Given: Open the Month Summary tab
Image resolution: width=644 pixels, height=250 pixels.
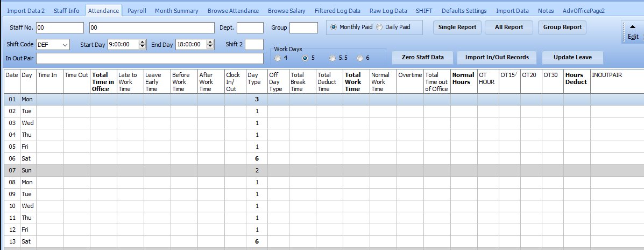Looking at the screenshot, I should pyautogui.click(x=176, y=11).
